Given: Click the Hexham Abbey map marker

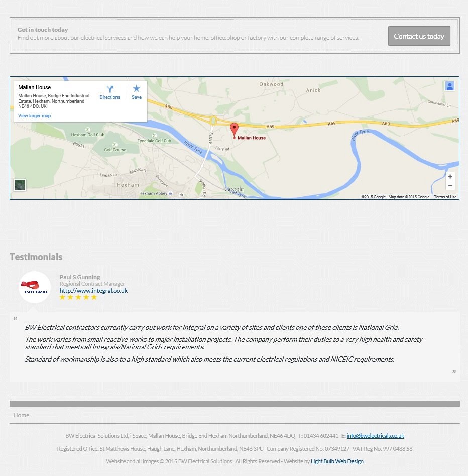Looking at the screenshot, I should pos(170,193).
